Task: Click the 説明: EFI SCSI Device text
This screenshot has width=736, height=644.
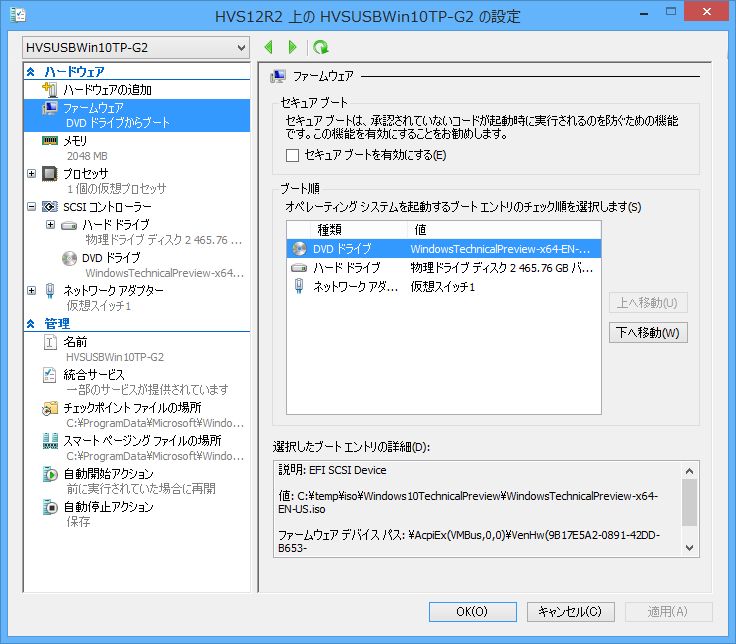Action: click(332, 470)
